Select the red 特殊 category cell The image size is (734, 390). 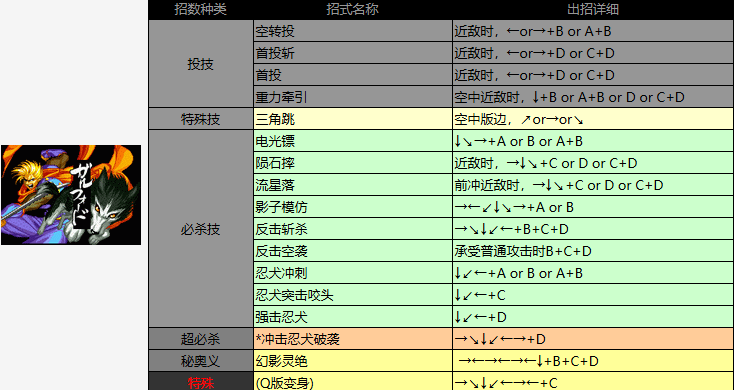201,382
